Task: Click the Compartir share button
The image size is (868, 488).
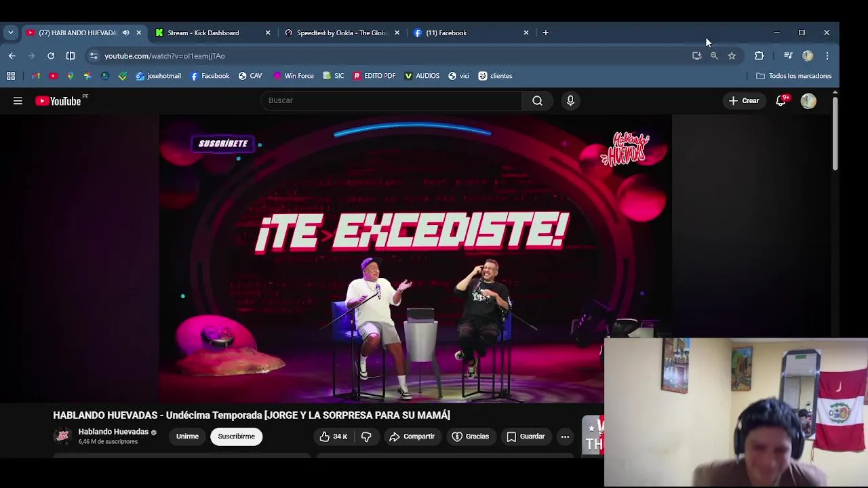Action: pos(412,436)
